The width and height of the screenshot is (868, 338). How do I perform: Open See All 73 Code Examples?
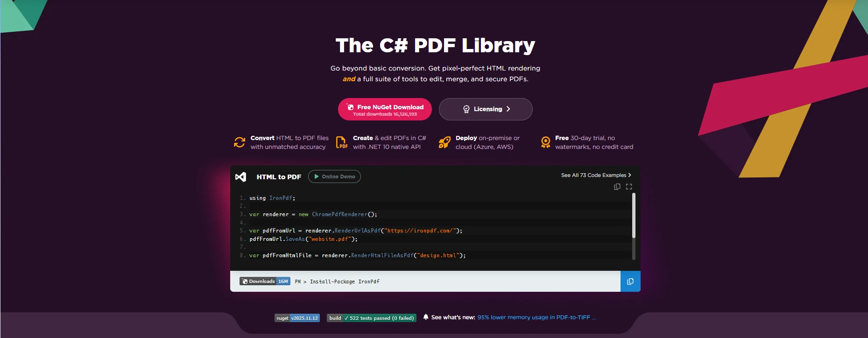point(596,175)
